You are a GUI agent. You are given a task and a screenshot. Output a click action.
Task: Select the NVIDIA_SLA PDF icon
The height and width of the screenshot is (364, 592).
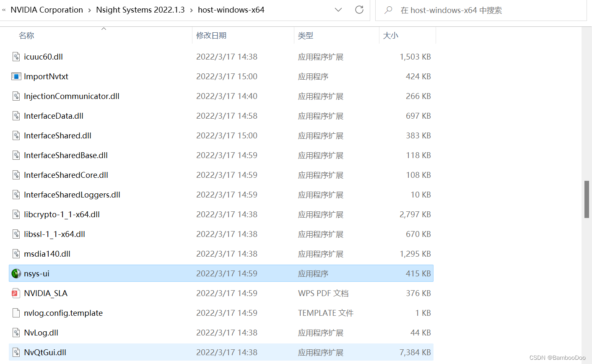tap(16, 293)
